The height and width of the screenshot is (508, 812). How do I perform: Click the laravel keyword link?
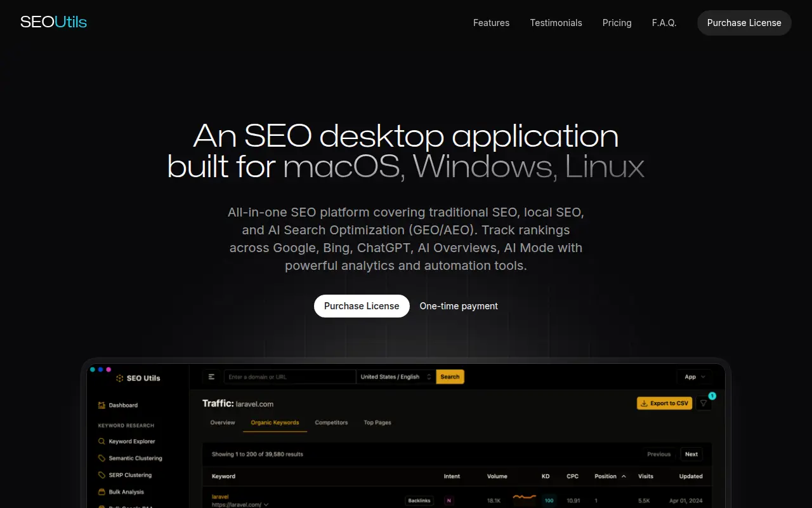tap(220, 497)
